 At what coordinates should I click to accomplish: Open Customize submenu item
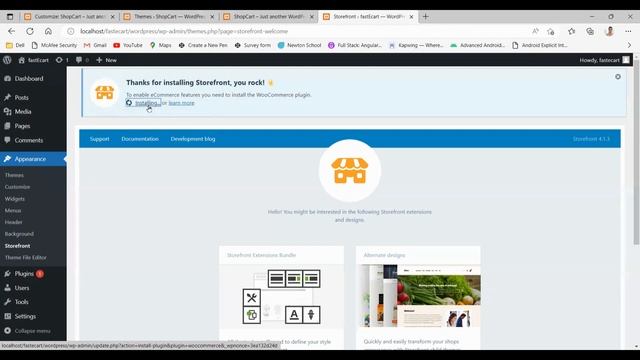pos(18,187)
